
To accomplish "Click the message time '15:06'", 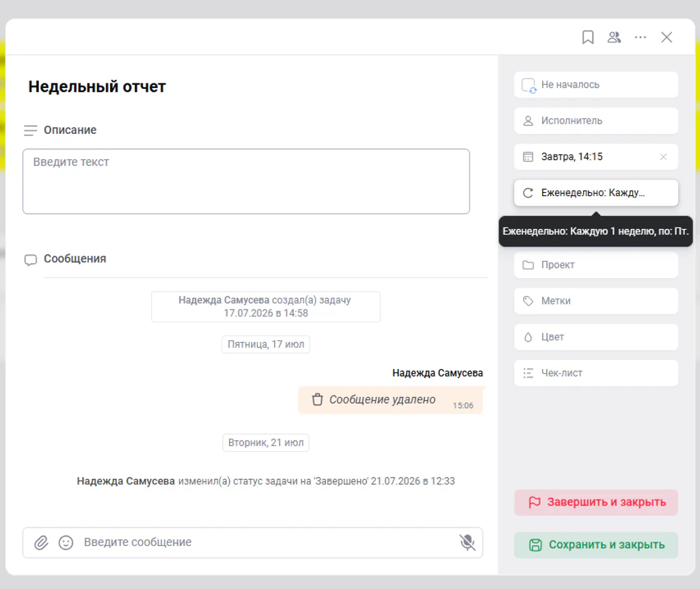I will [x=463, y=406].
